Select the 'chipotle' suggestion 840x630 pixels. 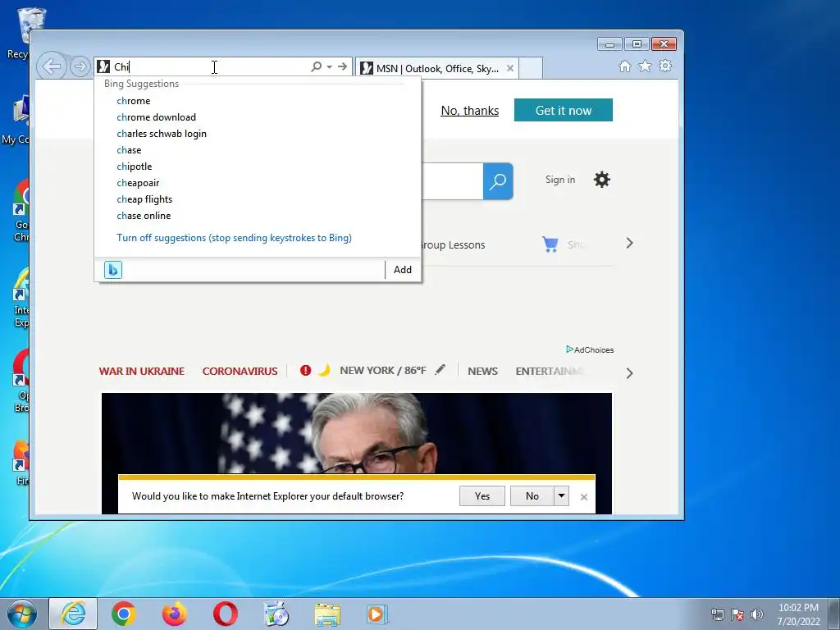[x=135, y=167]
